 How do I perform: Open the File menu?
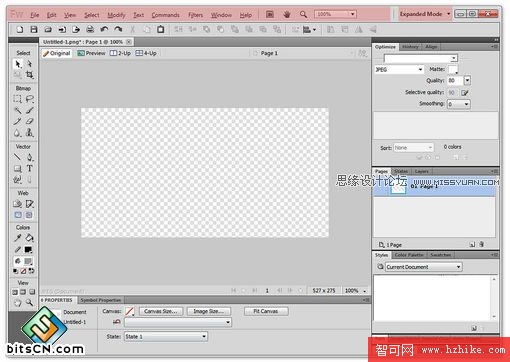35,15
